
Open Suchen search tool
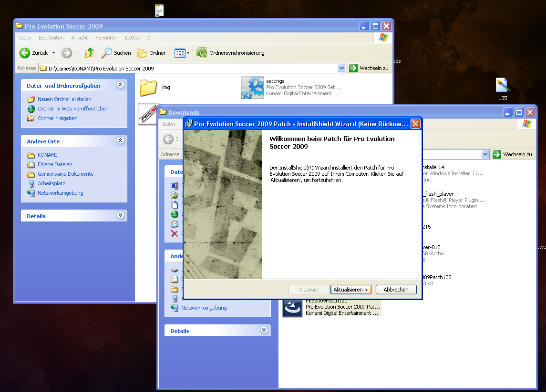(116, 53)
